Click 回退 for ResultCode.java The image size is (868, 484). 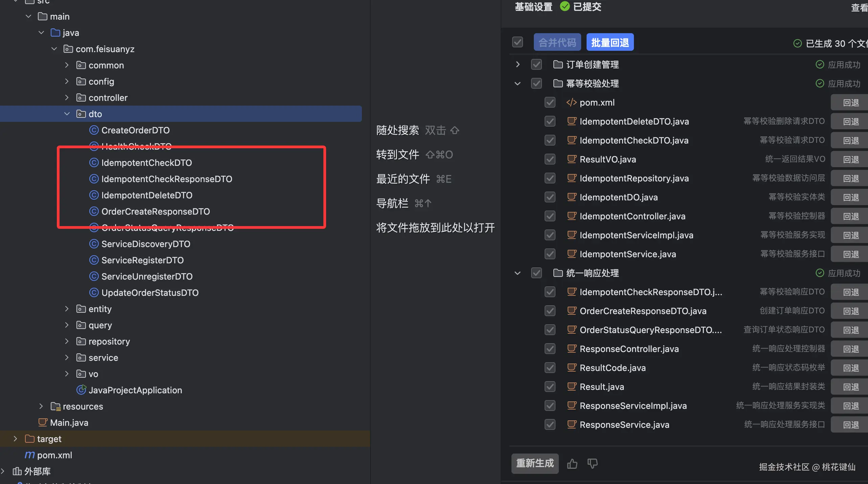[x=850, y=368]
